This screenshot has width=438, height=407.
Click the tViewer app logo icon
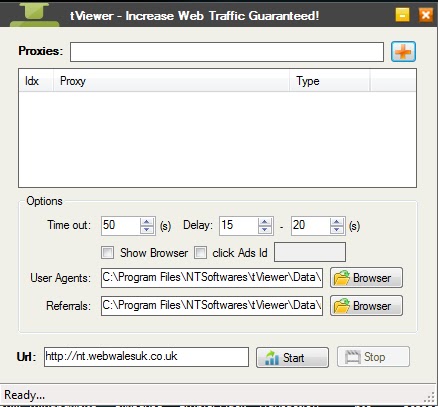(x=35, y=15)
